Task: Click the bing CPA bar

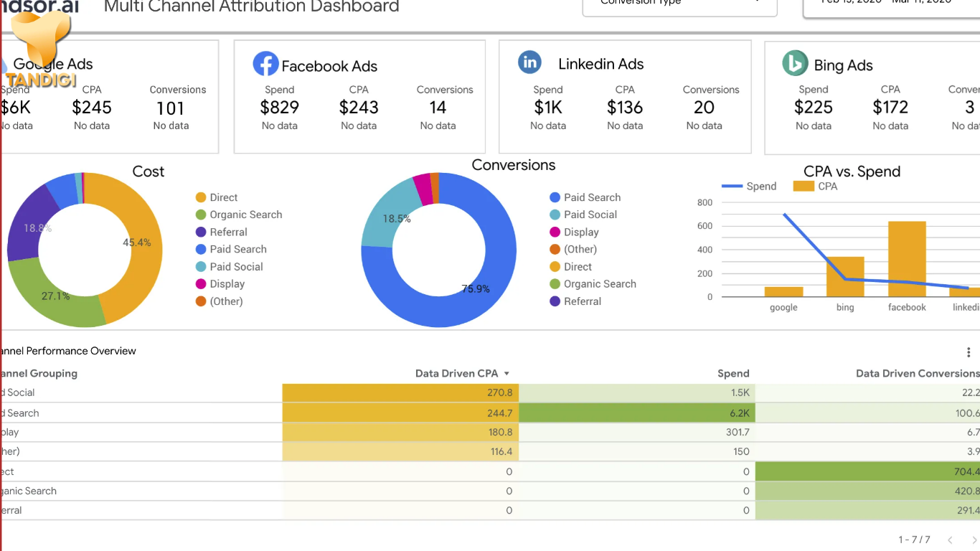Action: pos(845,276)
